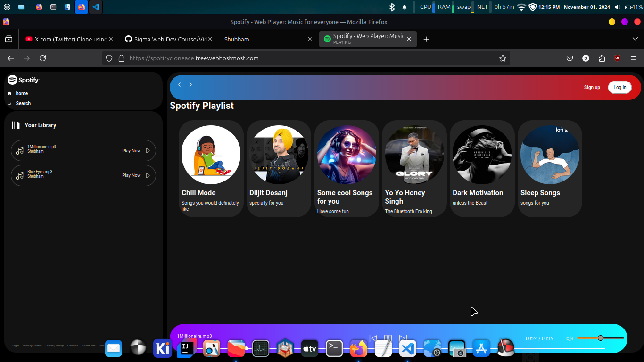Click the Bluetooth icon in the system tray

tap(392, 7)
